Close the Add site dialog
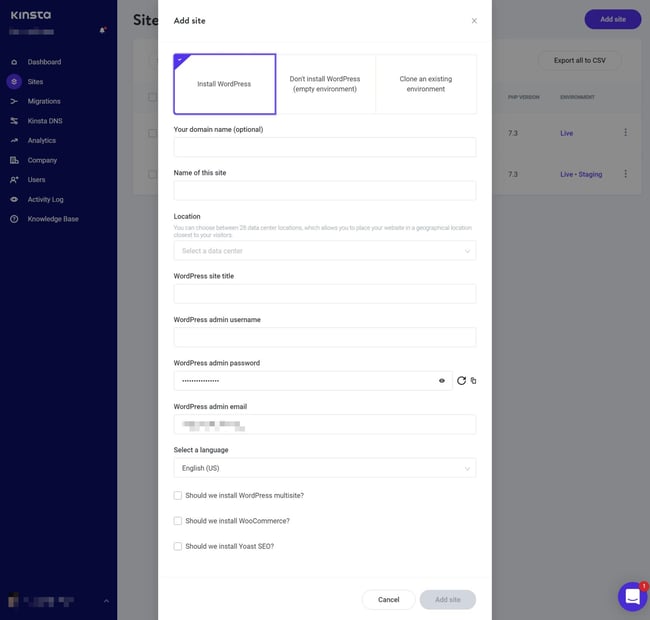This screenshot has width=650, height=620. pos(474,21)
